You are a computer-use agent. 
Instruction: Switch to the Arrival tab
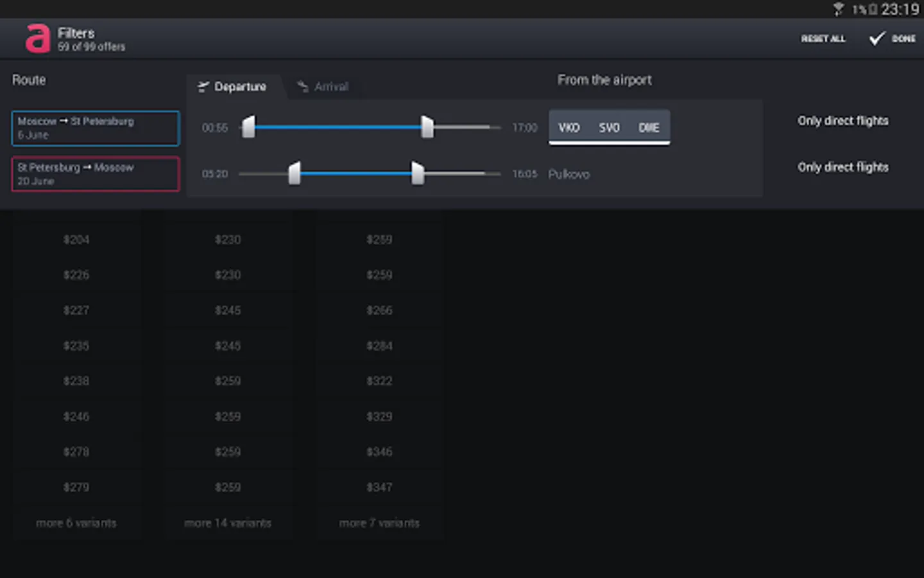pos(323,87)
